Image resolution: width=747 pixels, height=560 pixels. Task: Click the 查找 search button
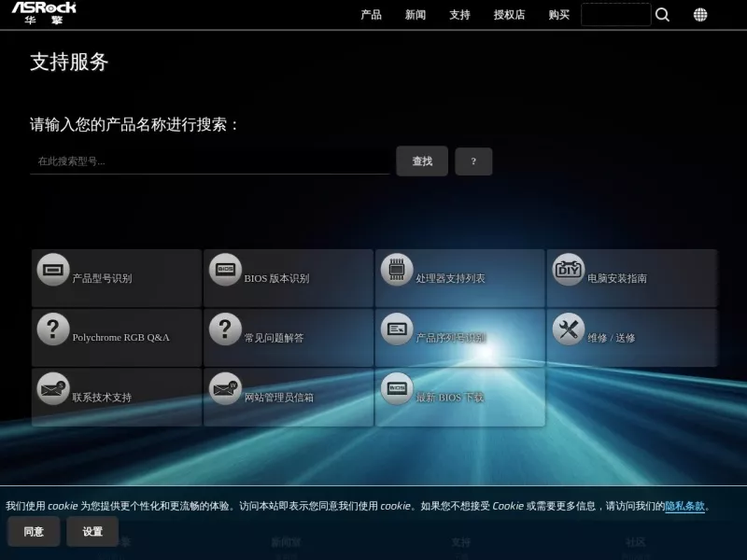pos(422,161)
